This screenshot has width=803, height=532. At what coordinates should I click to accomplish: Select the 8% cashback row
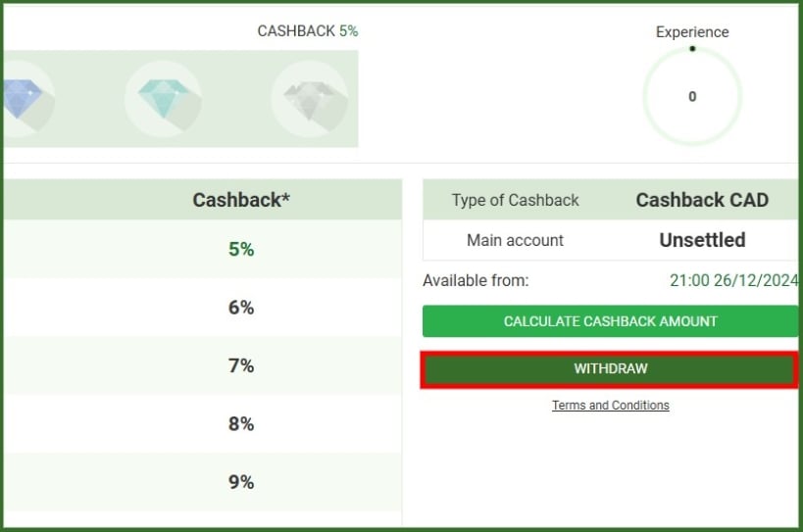point(241,423)
